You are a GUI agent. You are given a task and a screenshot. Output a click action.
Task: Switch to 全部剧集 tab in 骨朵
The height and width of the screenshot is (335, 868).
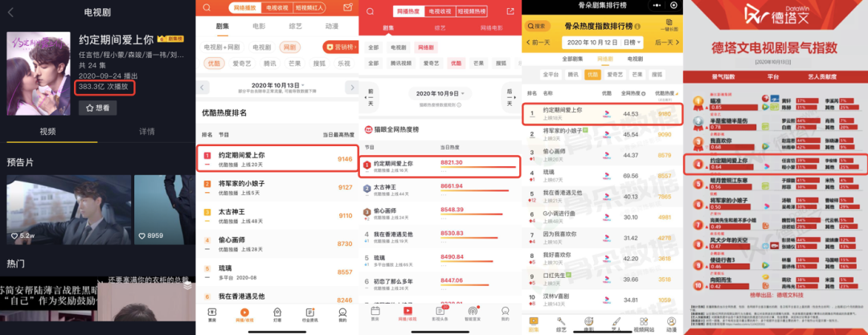pyautogui.click(x=572, y=59)
